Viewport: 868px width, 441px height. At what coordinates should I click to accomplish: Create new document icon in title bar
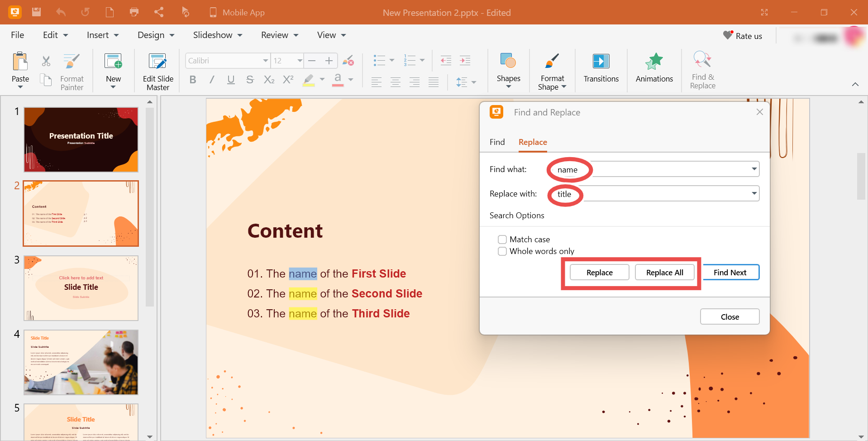pyautogui.click(x=110, y=12)
